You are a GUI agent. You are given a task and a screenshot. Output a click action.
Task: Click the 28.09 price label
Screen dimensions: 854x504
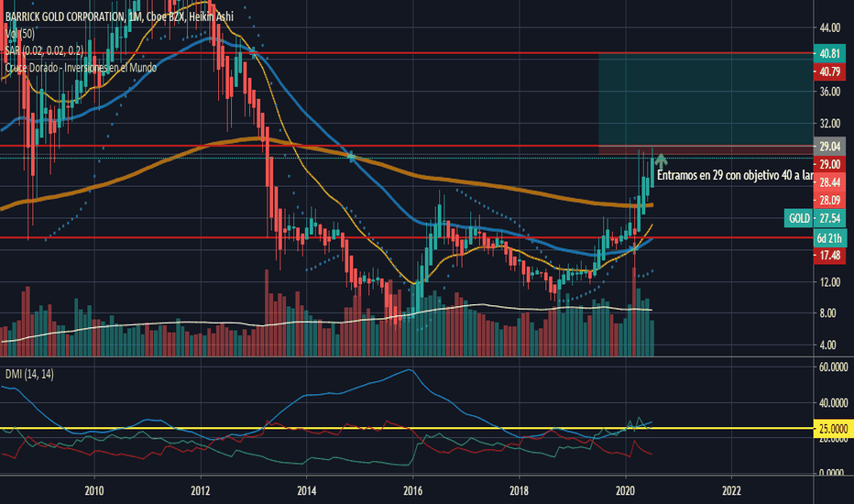tap(829, 201)
